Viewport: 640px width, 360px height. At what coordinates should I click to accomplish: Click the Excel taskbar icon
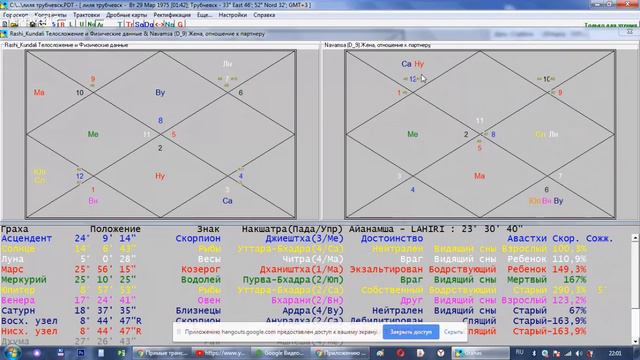[121, 353]
